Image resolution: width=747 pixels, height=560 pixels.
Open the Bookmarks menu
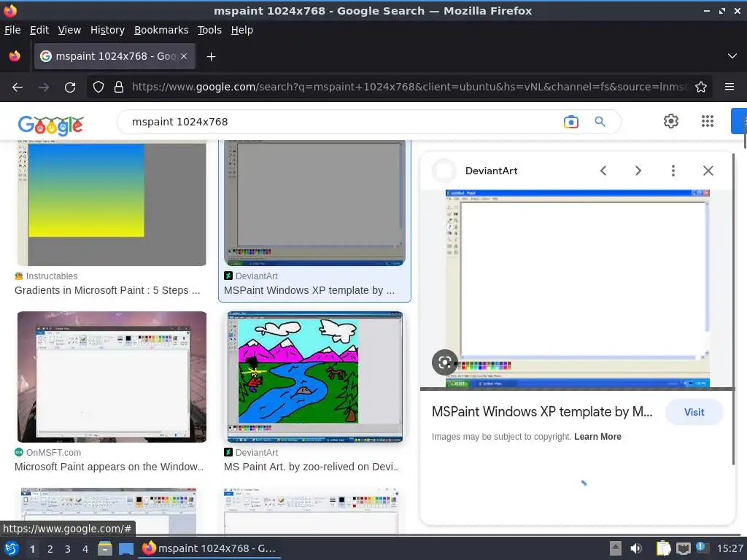tap(161, 30)
